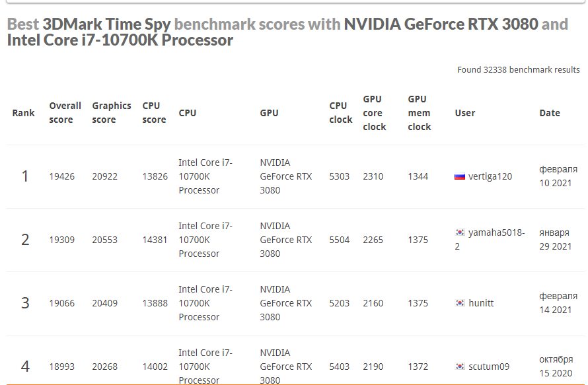Select the overall score 19426 in rank 1
588x385 pixels.
point(61,176)
